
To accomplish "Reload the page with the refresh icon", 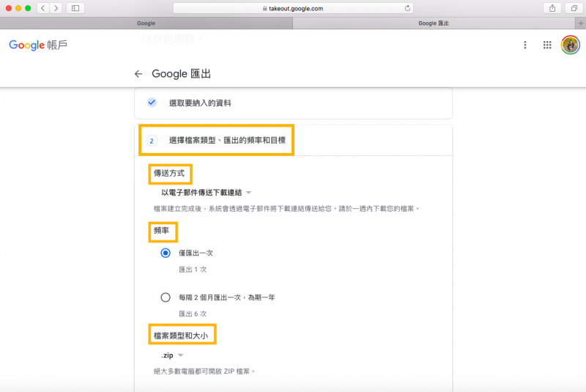I will [x=407, y=8].
